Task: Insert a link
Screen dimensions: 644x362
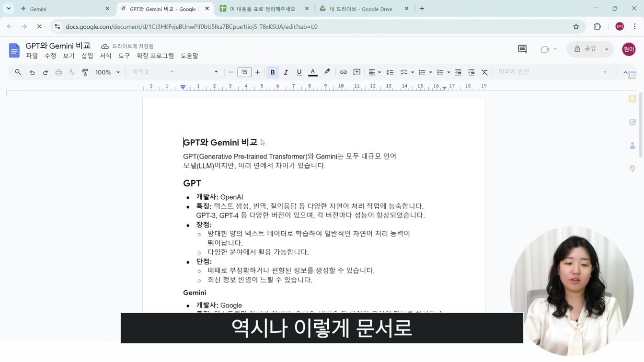Action: [x=344, y=72]
